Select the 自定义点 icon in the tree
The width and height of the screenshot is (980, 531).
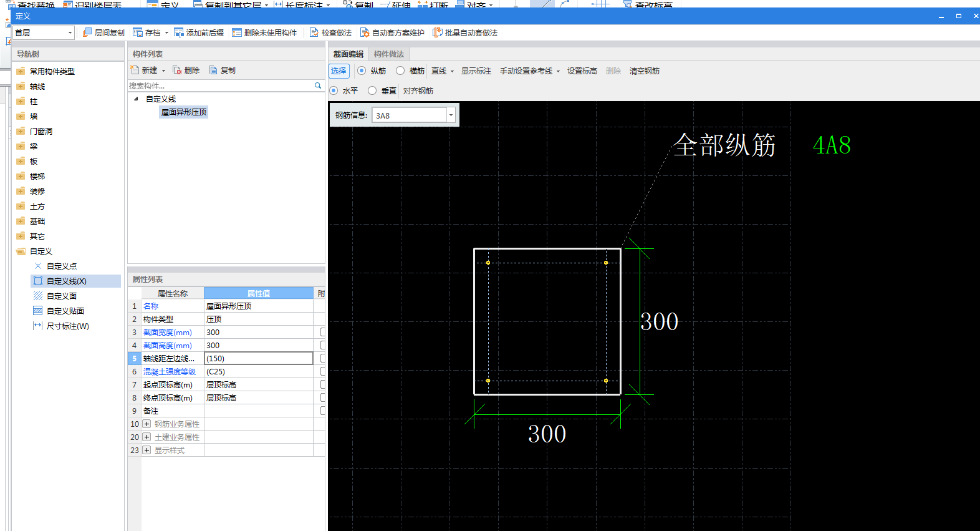[38, 266]
